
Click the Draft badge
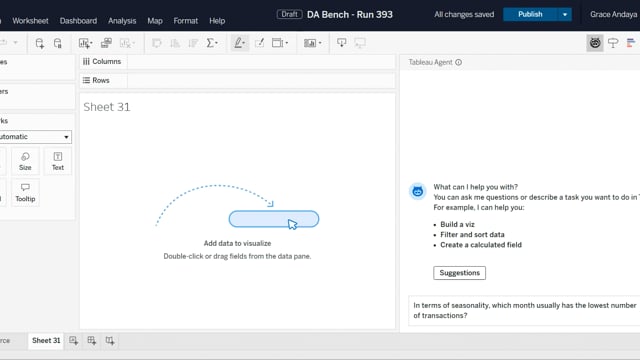click(x=289, y=14)
